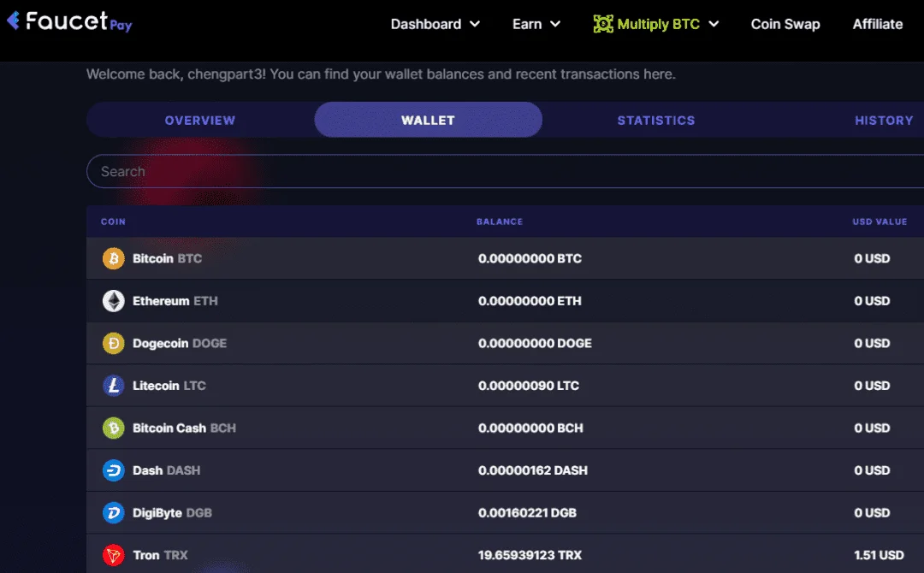Select the Tron TRX row name

[160, 555]
